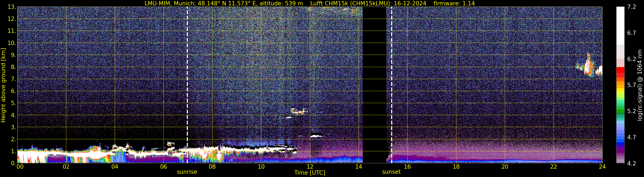Click the black data gap after 14 UTC
This screenshot has width=644, height=177.
[x=374, y=85]
